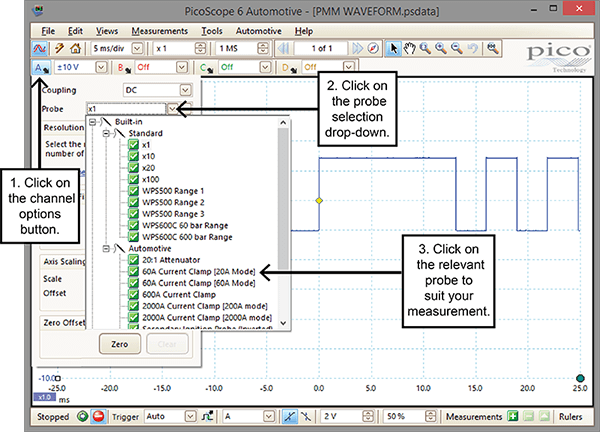Open Channel B Off range dropdown

182,68
